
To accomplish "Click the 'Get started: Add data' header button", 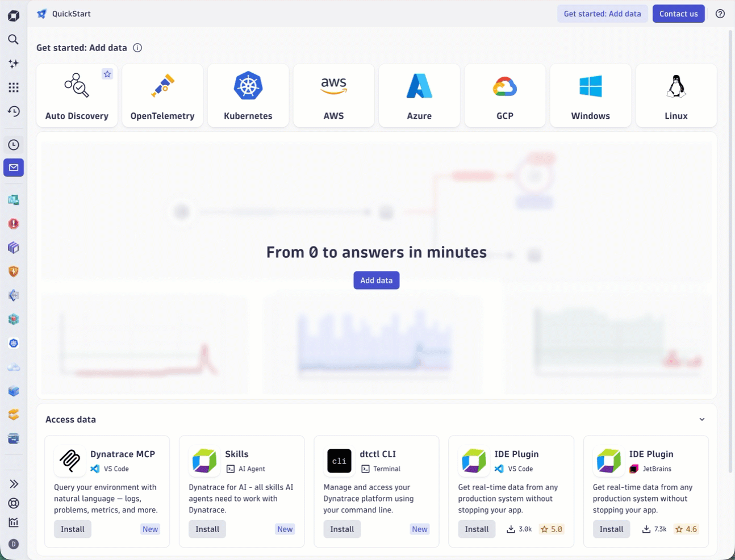I will click(602, 14).
